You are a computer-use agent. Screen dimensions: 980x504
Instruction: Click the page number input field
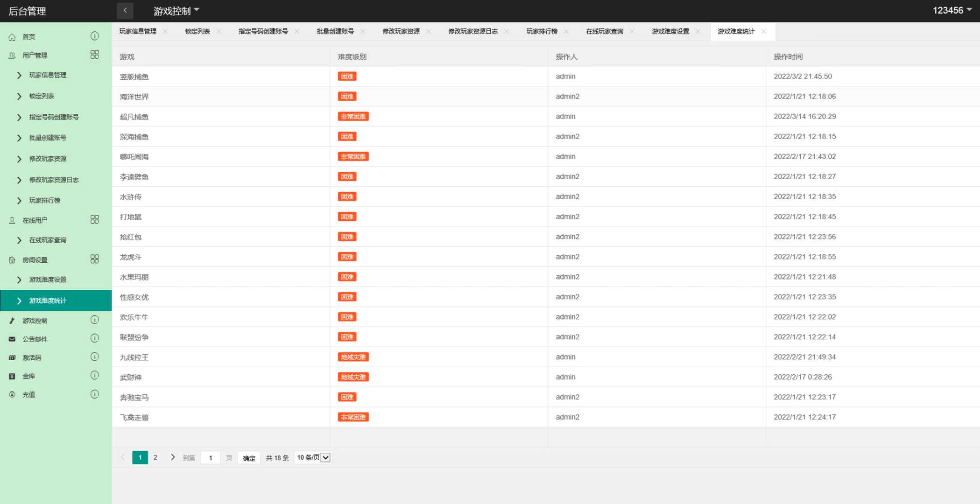[x=211, y=458]
